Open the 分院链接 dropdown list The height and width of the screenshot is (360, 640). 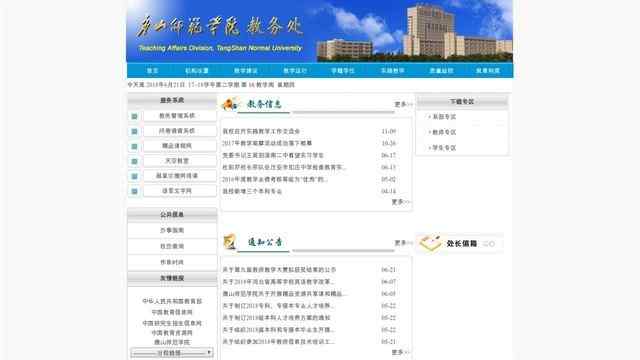pyautogui.click(x=172, y=353)
